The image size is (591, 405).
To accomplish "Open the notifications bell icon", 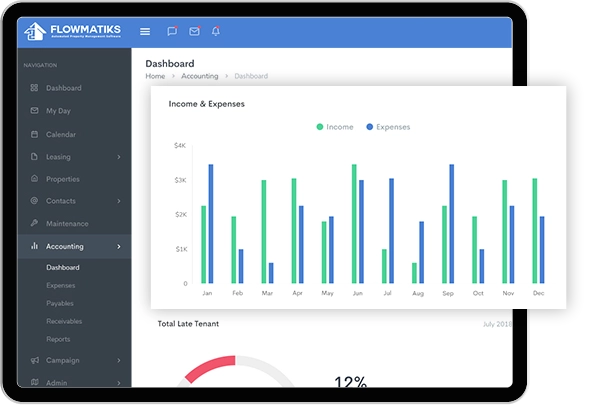I will pyautogui.click(x=216, y=31).
